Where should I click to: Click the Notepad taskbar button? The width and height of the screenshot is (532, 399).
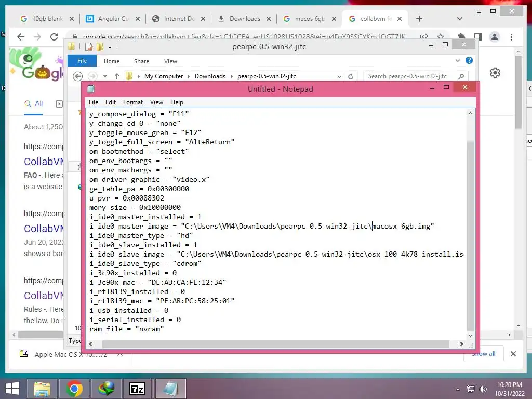(x=171, y=389)
